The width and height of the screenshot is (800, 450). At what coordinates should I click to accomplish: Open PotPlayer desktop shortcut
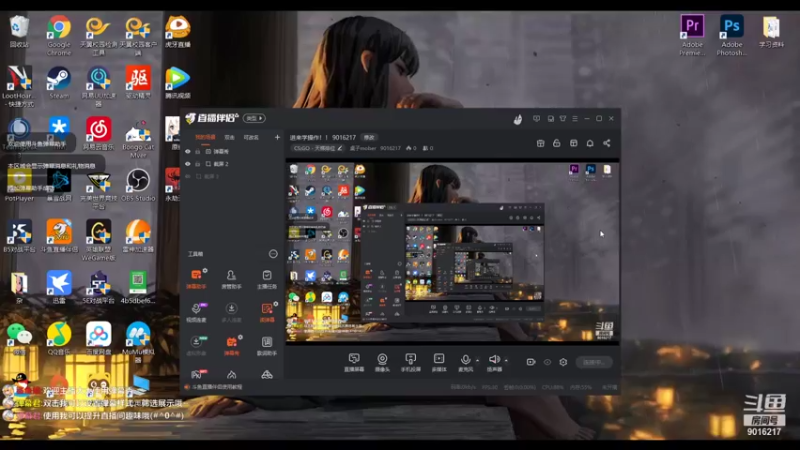(19, 185)
